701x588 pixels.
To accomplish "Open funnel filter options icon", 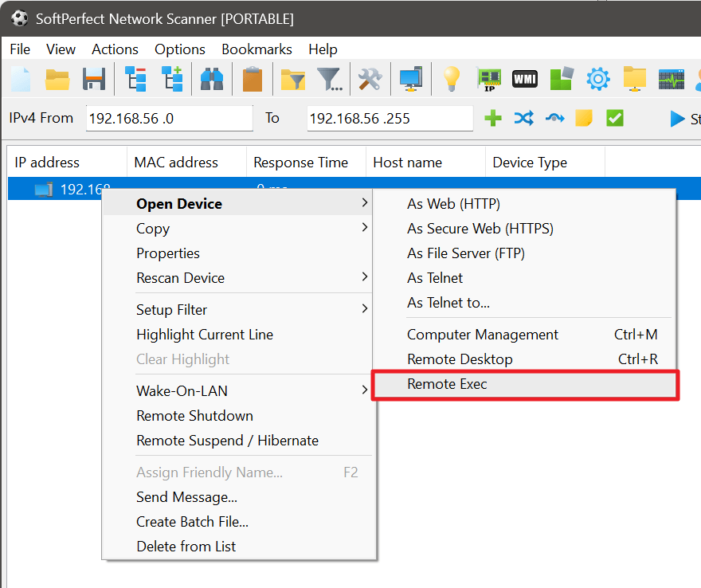I will (330, 80).
